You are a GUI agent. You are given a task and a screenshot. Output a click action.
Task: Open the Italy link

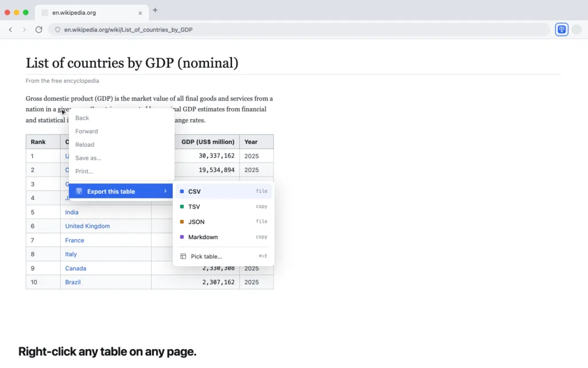click(x=71, y=254)
